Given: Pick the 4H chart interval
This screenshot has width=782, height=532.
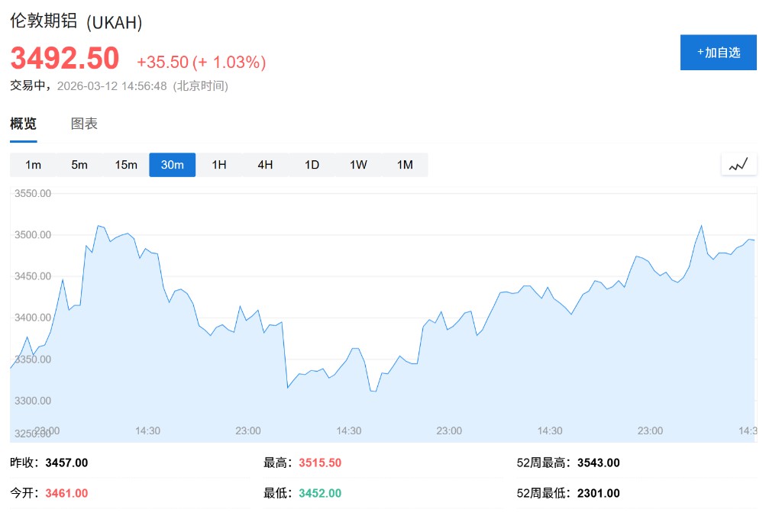Looking at the screenshot, I should 265,165.
